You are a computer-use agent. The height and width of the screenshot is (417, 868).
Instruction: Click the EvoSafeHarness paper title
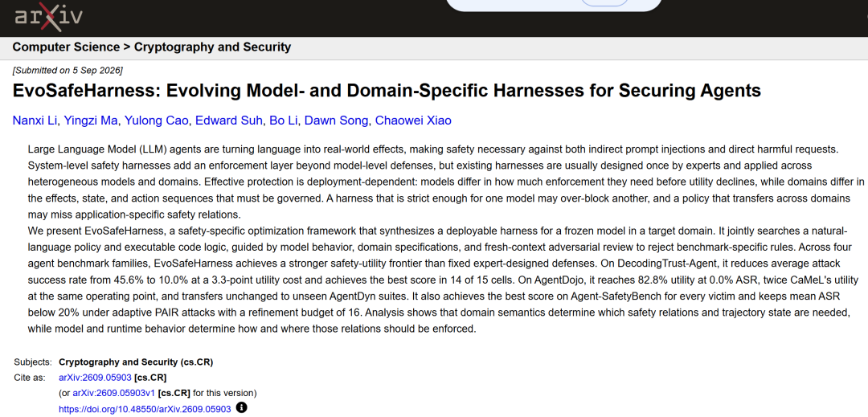387,90
